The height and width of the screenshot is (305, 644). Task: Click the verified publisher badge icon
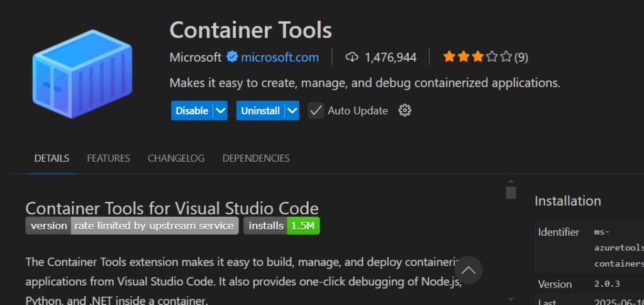click(232, 57)
